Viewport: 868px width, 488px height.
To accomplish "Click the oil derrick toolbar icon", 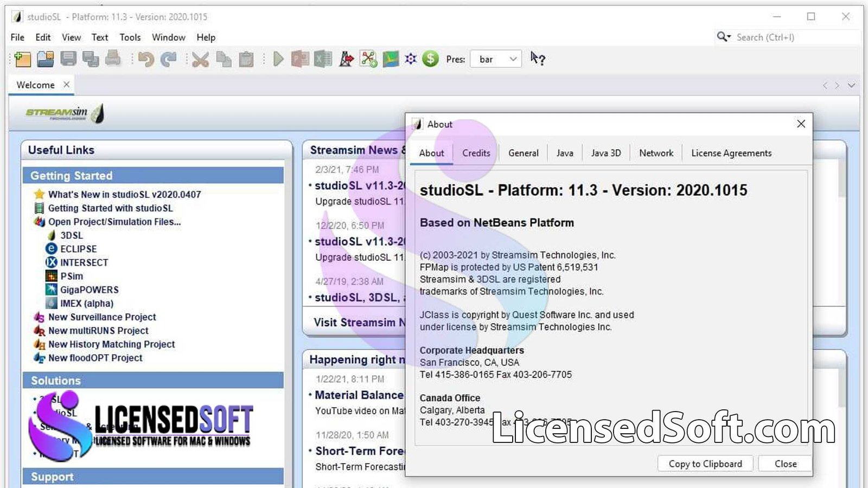I will point(346,59).
